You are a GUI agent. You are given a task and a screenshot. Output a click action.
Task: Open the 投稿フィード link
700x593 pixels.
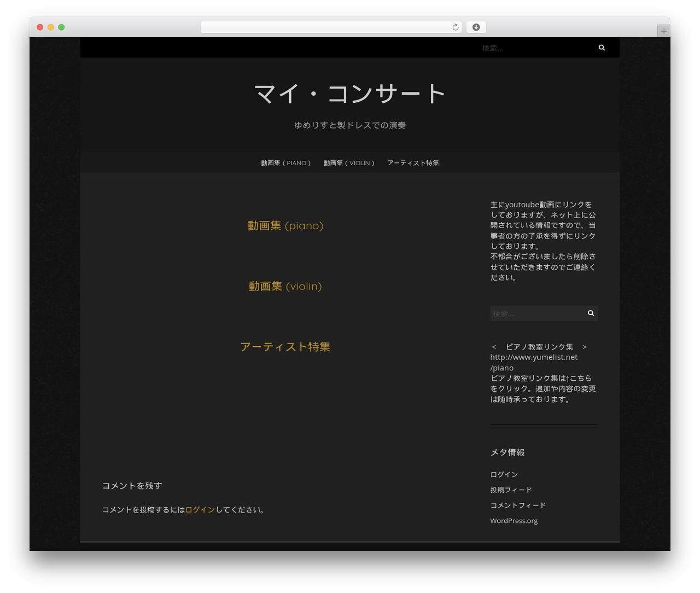tap(511, 490)
